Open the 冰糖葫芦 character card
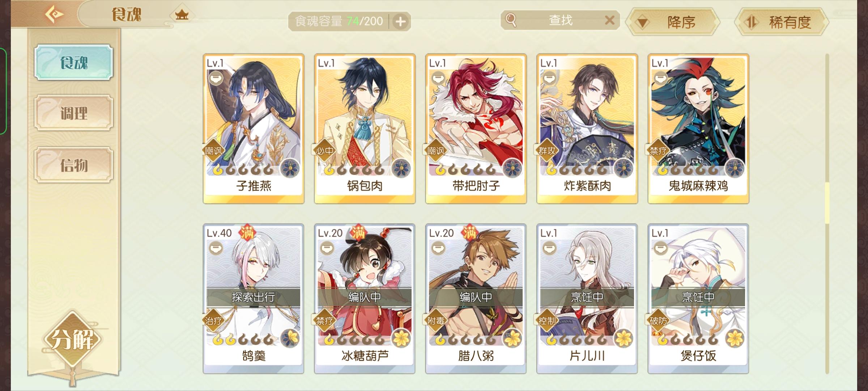The height and width of the screenshot is (391, 868). click(365, 299)
